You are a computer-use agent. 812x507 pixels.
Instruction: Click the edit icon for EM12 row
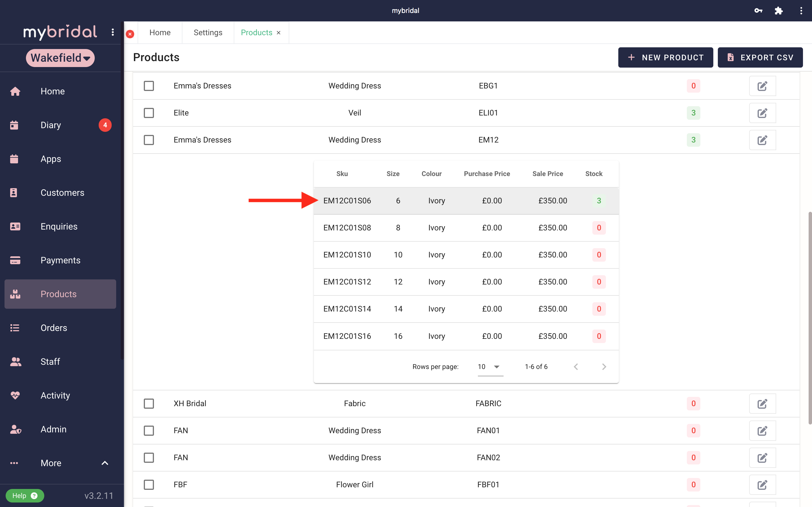coord(762,140)
